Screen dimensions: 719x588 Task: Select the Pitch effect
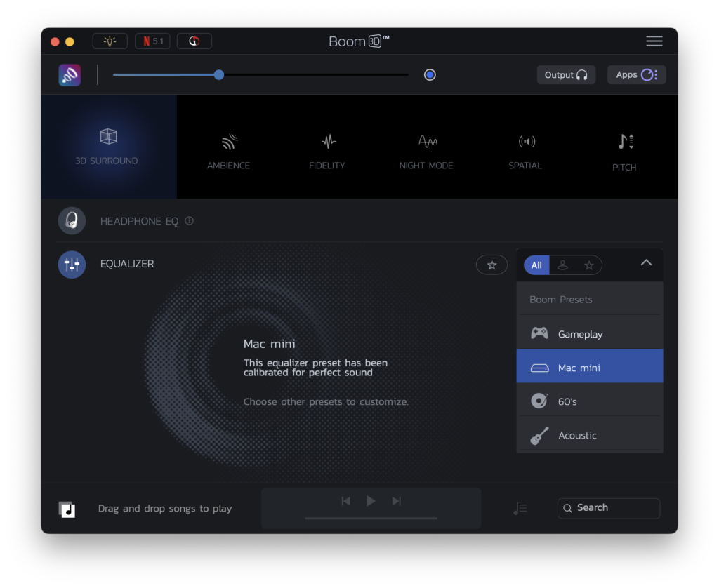624,153
